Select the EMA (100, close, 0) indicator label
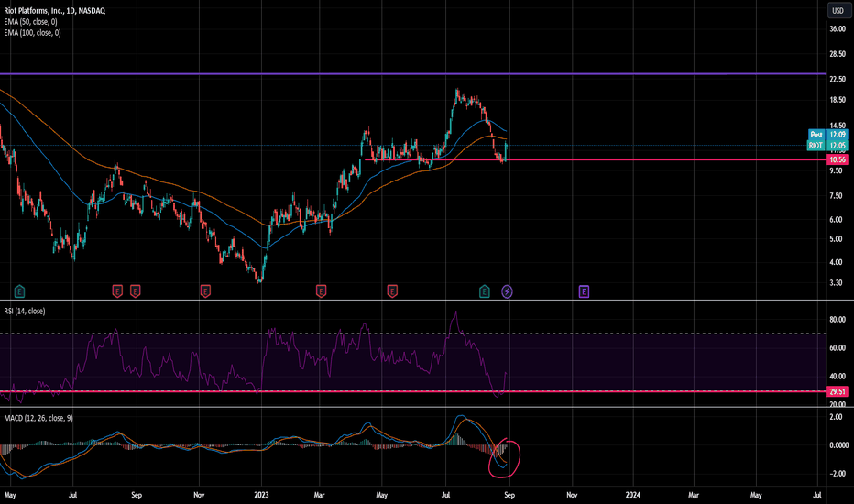Screen dimensions: 854x504 pyautogui.click(x=32, y=33)
